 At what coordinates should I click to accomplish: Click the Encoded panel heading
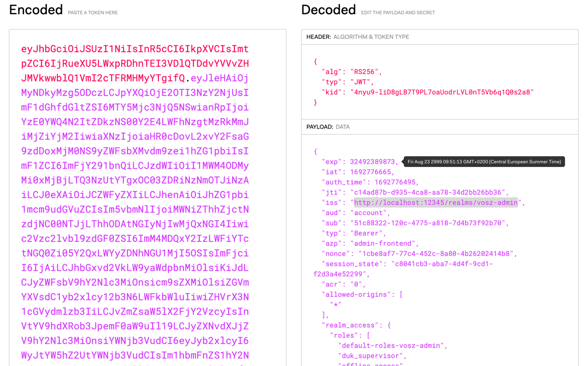click(x=36, y=9)
